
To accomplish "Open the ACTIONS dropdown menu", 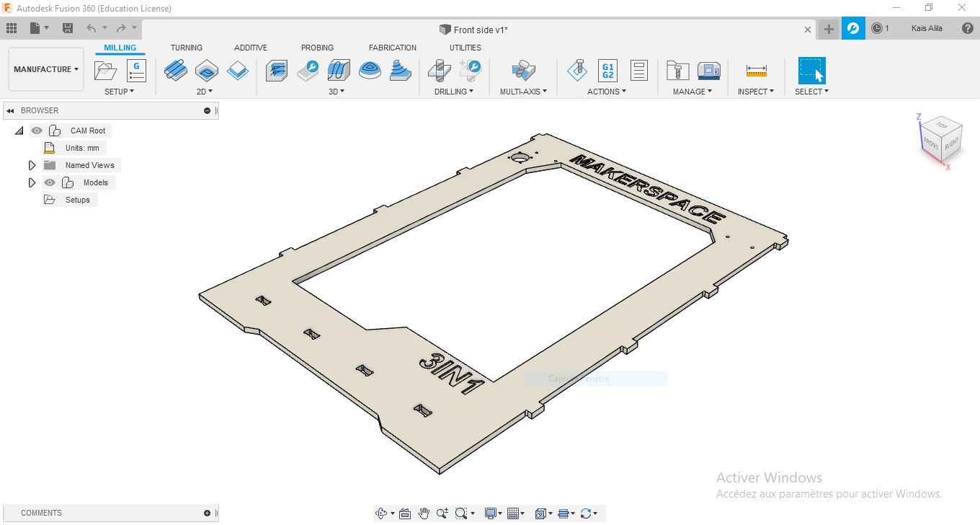I will click(607, 92).
